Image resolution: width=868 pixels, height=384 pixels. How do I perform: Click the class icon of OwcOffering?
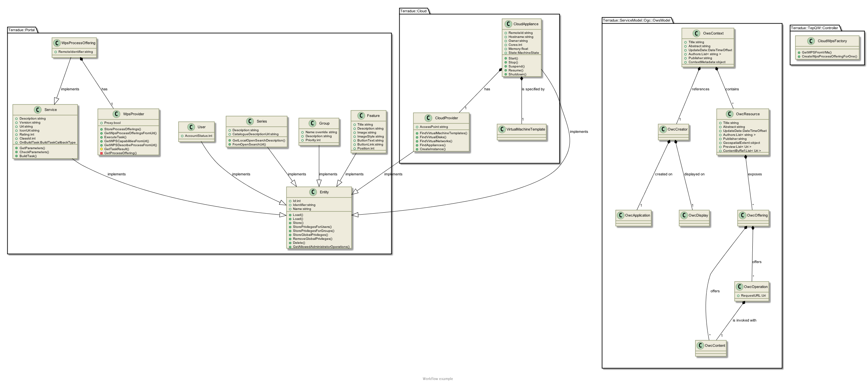point(742,215)
